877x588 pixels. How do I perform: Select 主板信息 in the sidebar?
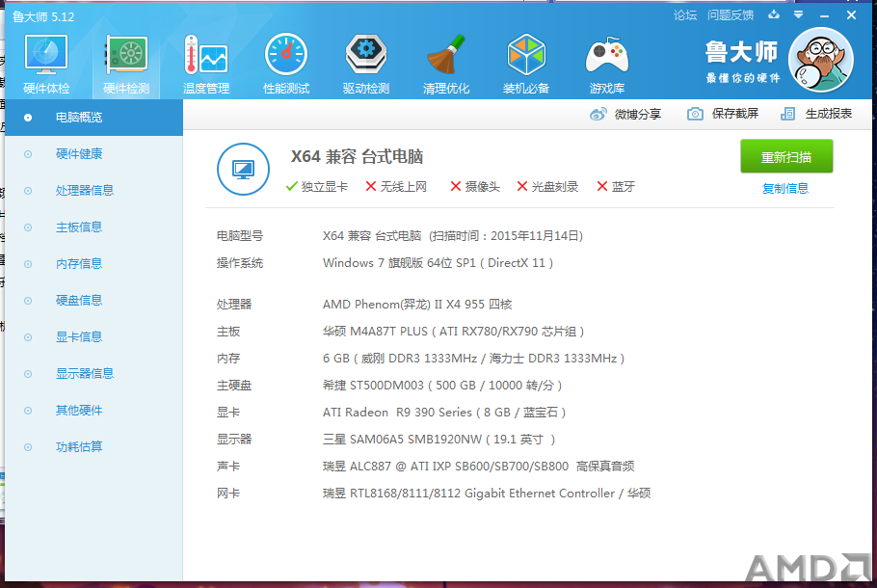click(x=93, y=227)
